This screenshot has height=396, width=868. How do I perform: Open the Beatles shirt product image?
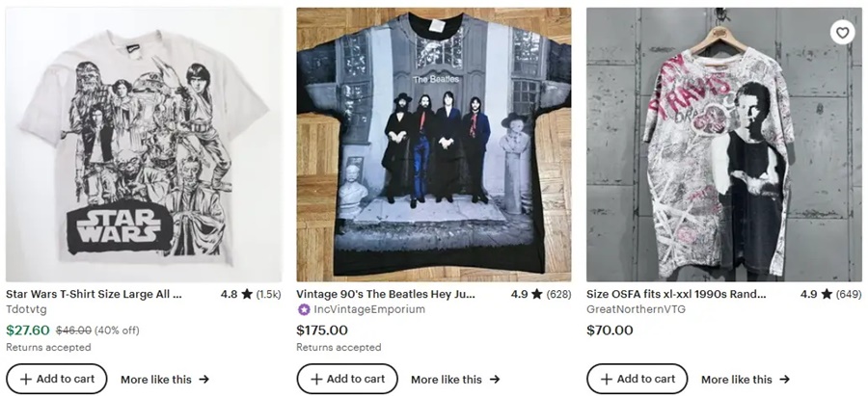click(x=433, y=145)
